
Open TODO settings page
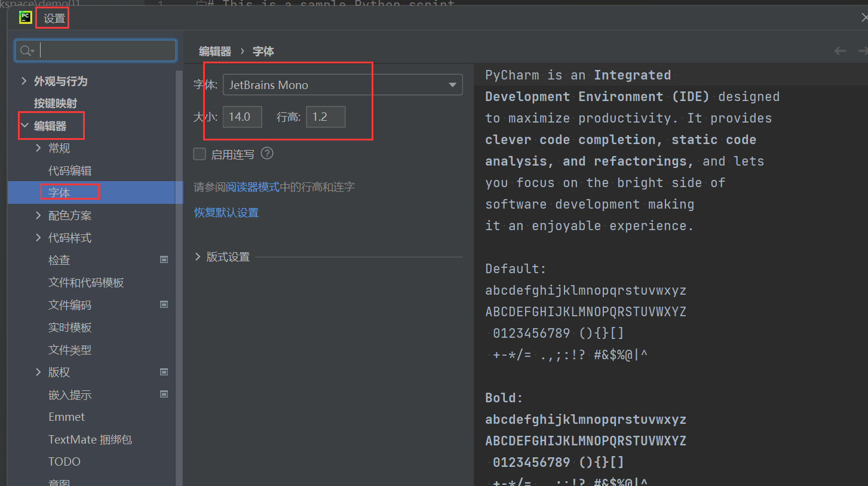coord(65,461)
